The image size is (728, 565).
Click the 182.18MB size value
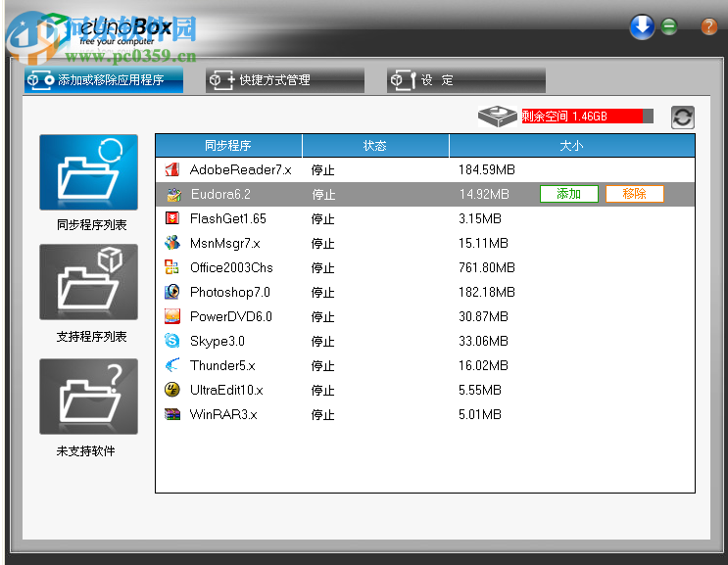(x=487, y=292)
